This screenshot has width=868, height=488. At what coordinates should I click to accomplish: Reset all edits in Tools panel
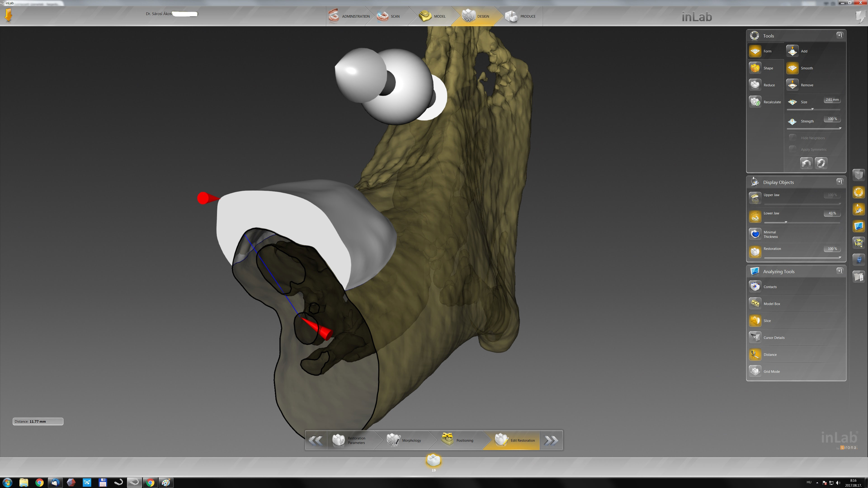(x=821, y=163)
